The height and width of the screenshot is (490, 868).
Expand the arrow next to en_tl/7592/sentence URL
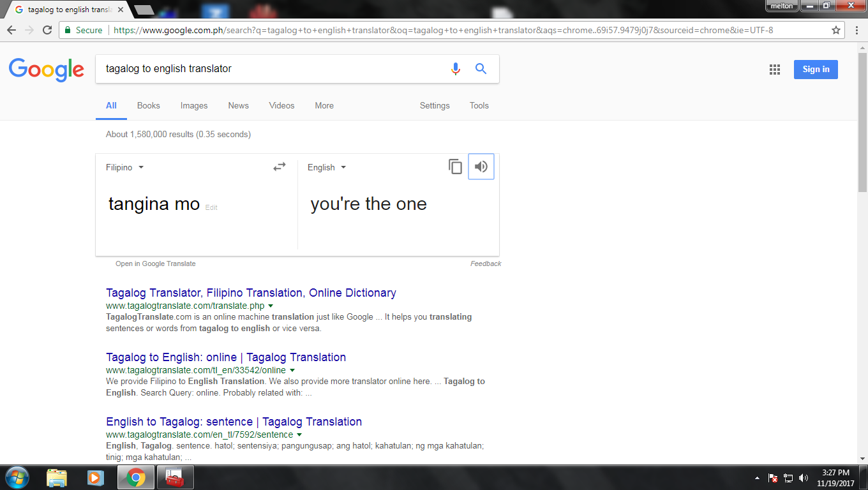(x=299, y=434)
